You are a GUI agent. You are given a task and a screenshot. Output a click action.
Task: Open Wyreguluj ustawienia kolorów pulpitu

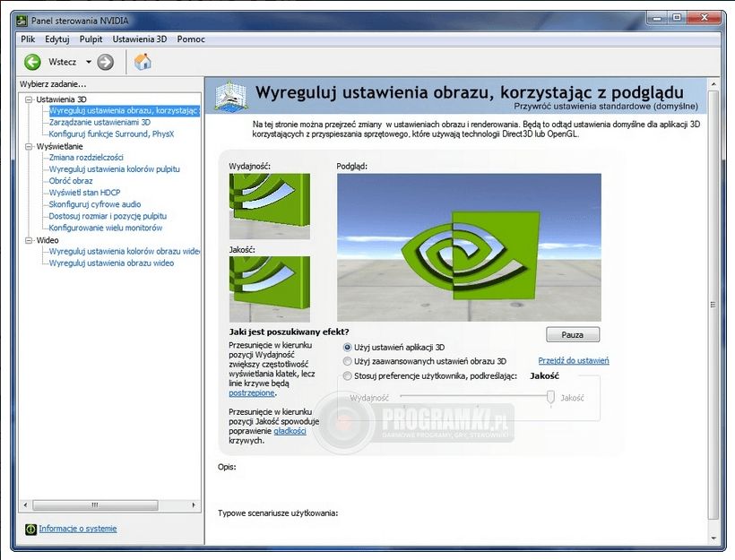click(x=115, y=169)
